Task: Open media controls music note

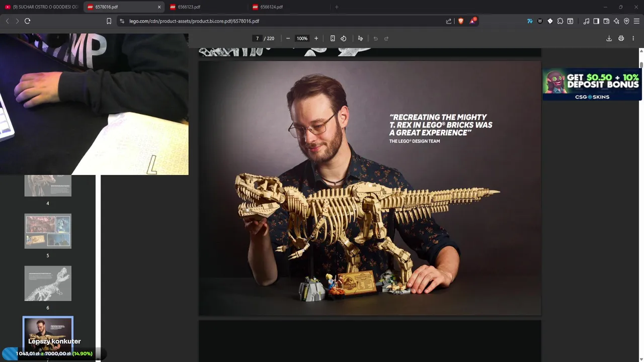Action: click(x=586, y=21)
